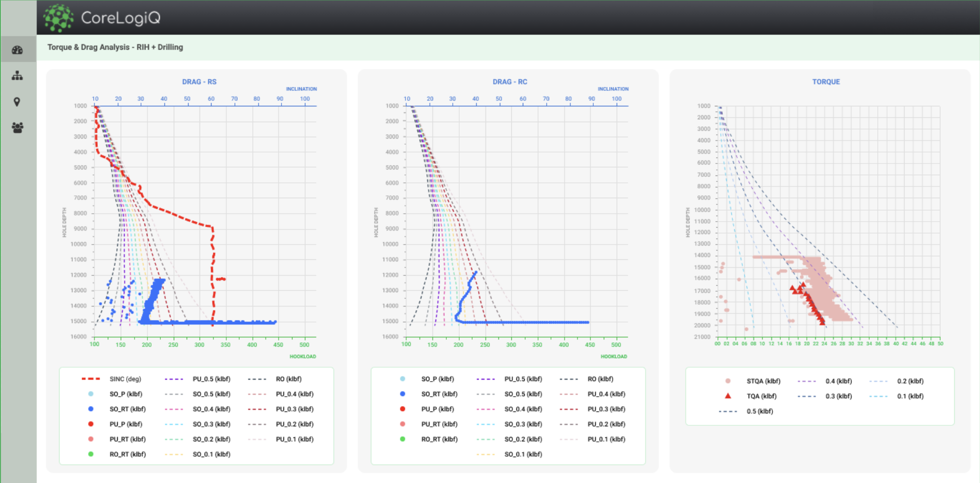Image resolution: width=980 pixels, height=483 pixels.
Task: Click the red triangle TQA legend marker
Action: click(728, 396)
